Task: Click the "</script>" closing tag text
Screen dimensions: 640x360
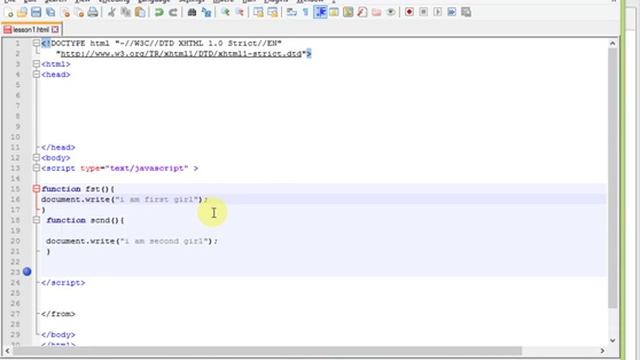Action: 63,282
